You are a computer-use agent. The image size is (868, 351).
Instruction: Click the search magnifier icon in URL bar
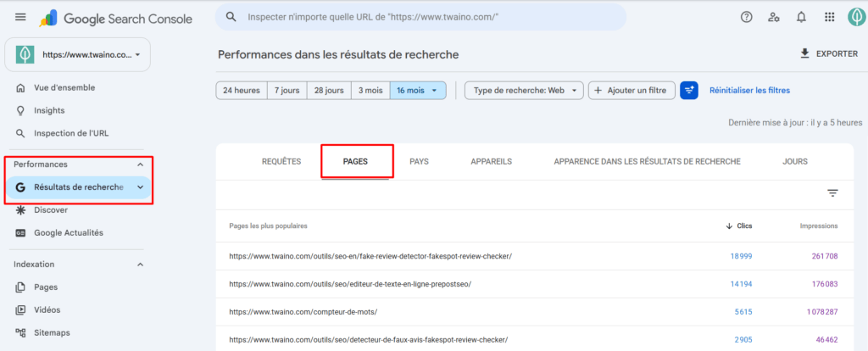click(231, 17)
